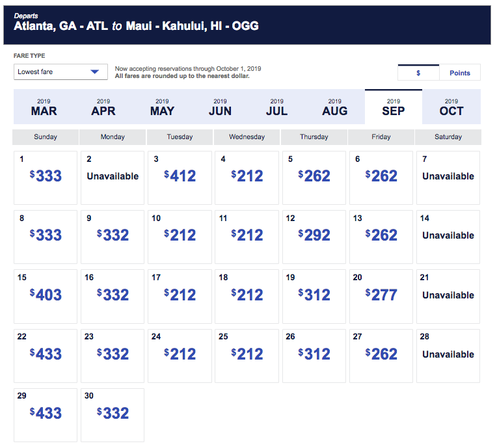Switch to the OCT 2019 month tab
The image size is (497, 448).
coord(451,107)
